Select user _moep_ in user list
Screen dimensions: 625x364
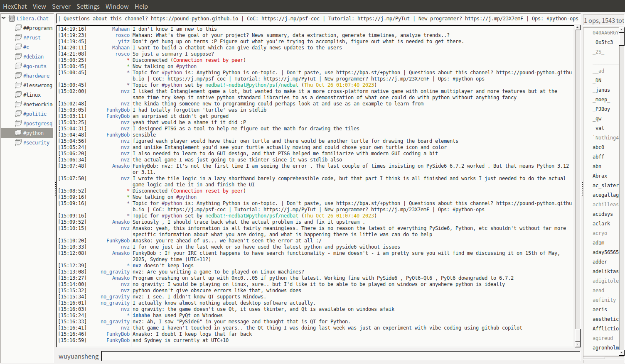click(x=601, y=100)
